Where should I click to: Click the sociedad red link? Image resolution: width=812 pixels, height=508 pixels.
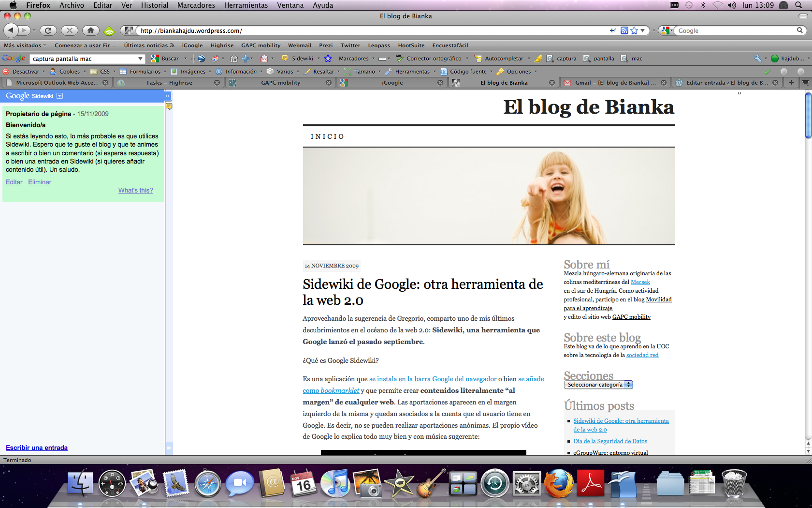642,355
